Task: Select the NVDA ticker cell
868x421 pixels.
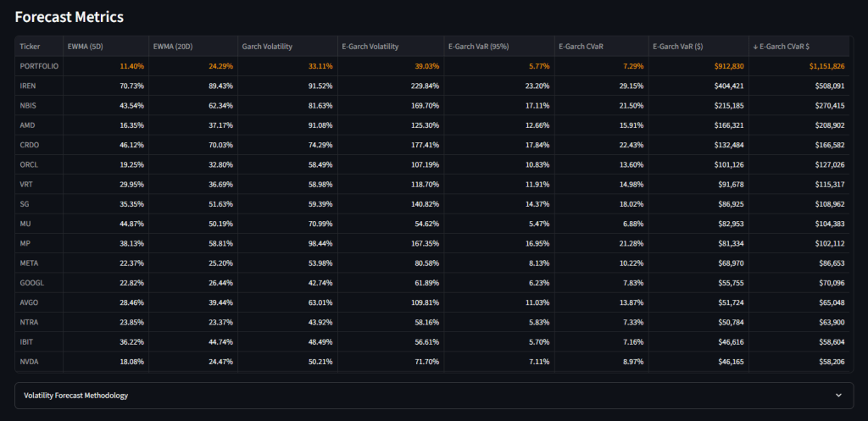Action: (x=29, y=360)
